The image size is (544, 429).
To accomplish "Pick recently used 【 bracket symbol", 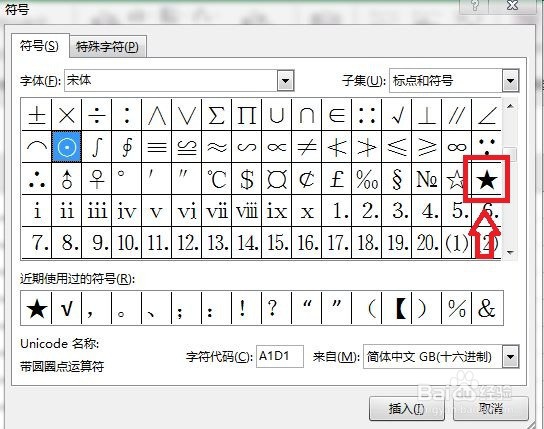I will tap(397, 308).
